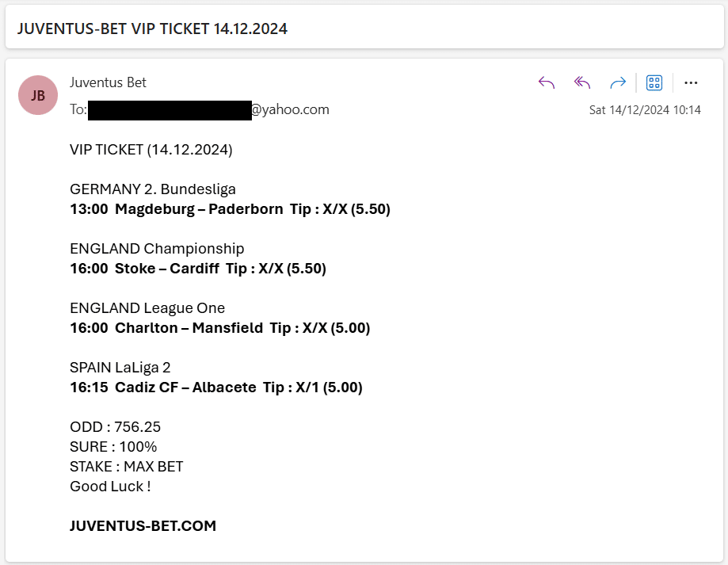Click the Reply arrow icon
The image size is (728, 565).
[547, 82]
